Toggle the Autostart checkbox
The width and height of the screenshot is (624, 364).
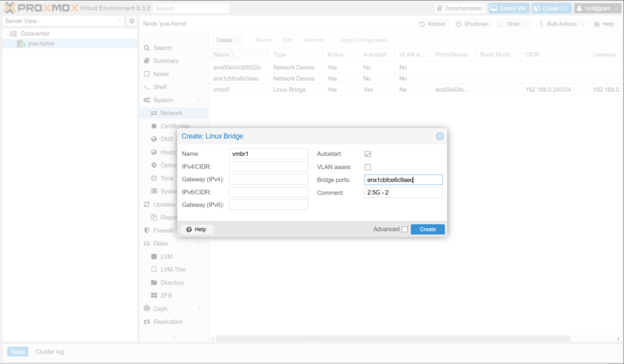click(x=367, y=154)
